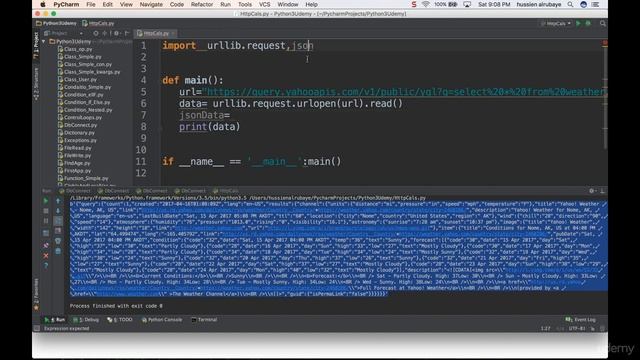Toggle soft-wrap for the console output

[58, 221]
